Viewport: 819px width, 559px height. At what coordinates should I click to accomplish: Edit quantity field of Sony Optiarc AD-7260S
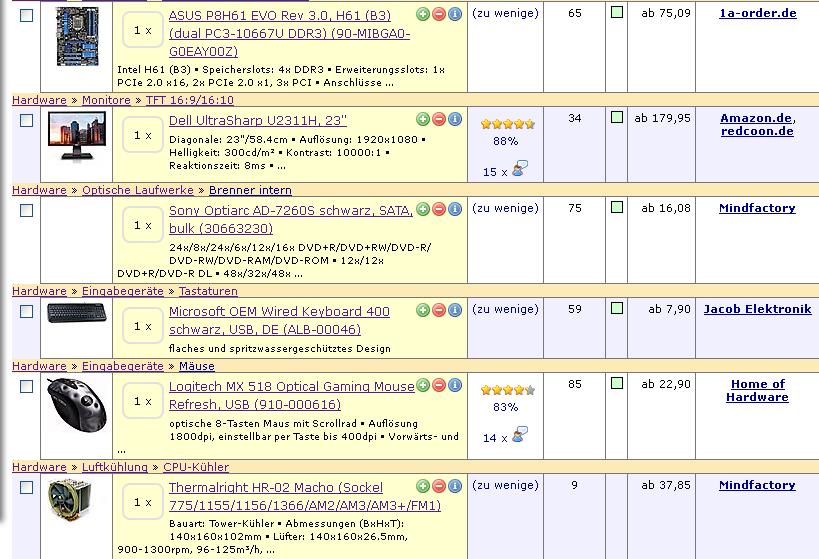click(143, 225)
